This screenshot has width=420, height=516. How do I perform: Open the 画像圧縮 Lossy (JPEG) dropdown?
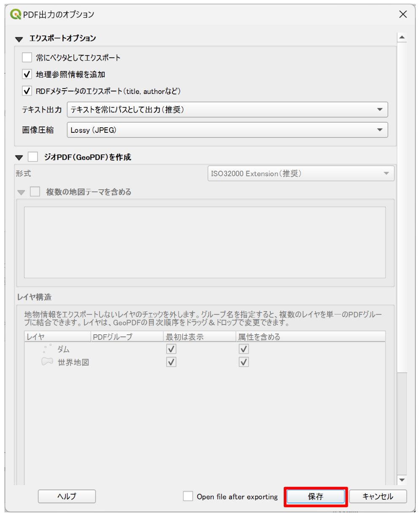(227, 130)
